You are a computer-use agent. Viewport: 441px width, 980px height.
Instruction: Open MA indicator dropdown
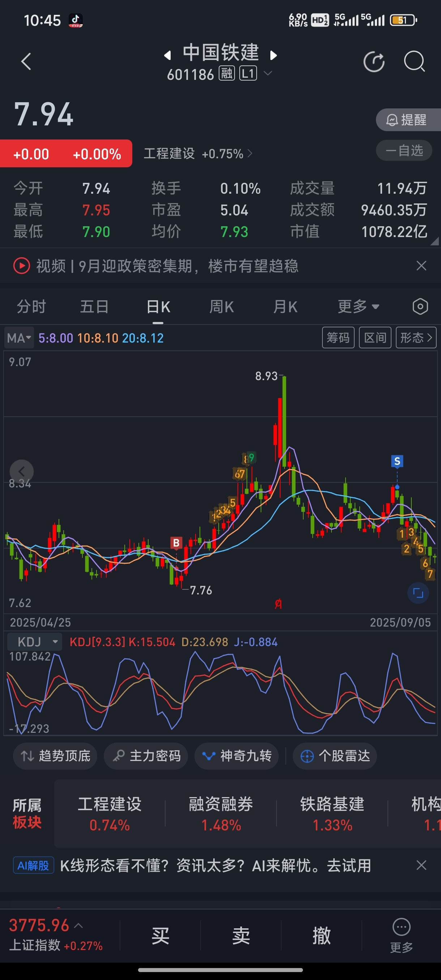coord(19,338)
